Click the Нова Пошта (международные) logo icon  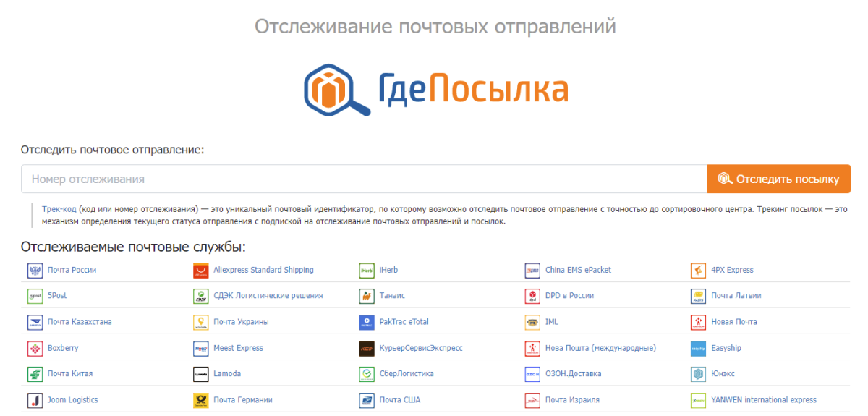click(533, 348)
